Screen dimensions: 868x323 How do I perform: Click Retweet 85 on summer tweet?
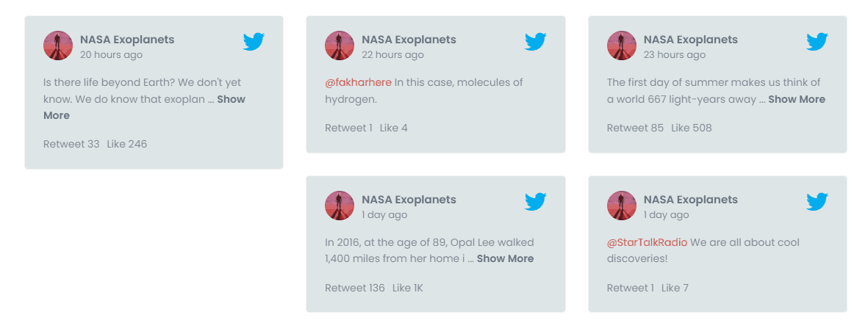pyautogui.click(x=635, y=128)
